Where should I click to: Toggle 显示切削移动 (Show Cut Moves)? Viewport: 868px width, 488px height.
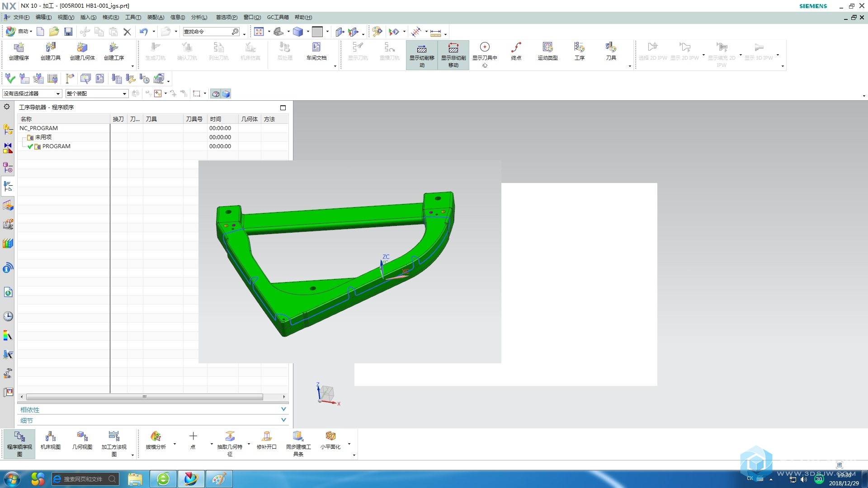pos(422,55)
